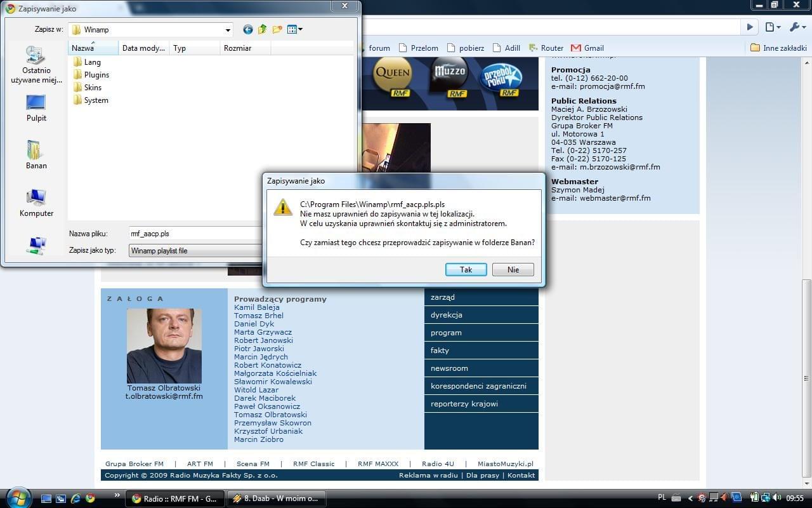Sort by Data modyfikacji column header

[x=144, y=48]
